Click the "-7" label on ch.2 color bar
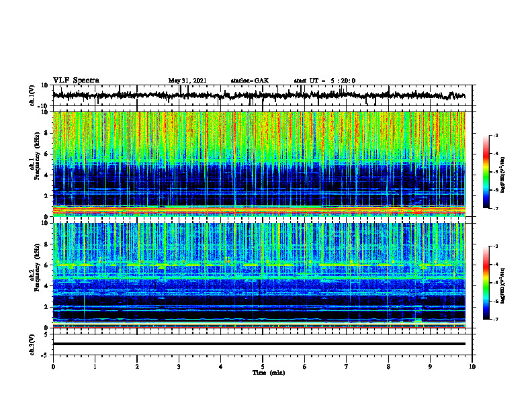 [x=496, y=319]
